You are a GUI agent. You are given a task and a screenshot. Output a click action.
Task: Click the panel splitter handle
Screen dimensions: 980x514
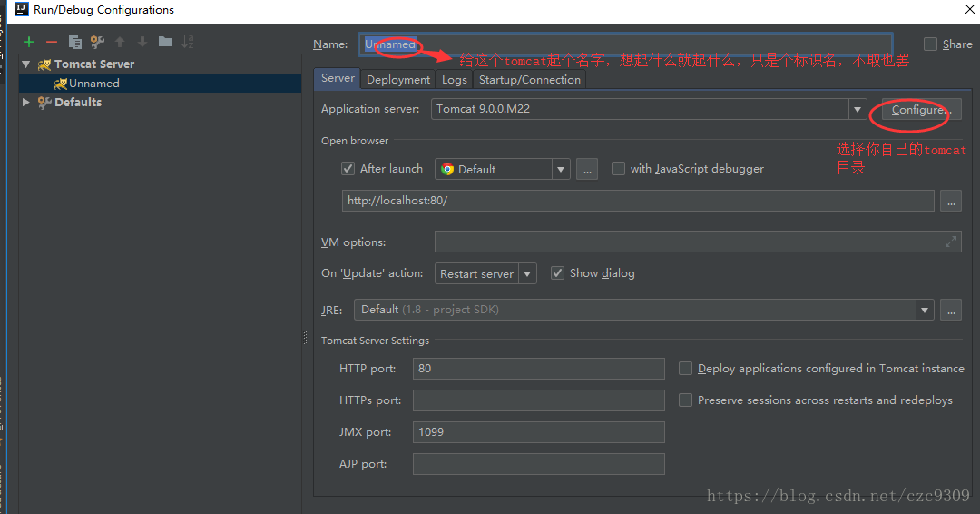[x=305, y=338]
